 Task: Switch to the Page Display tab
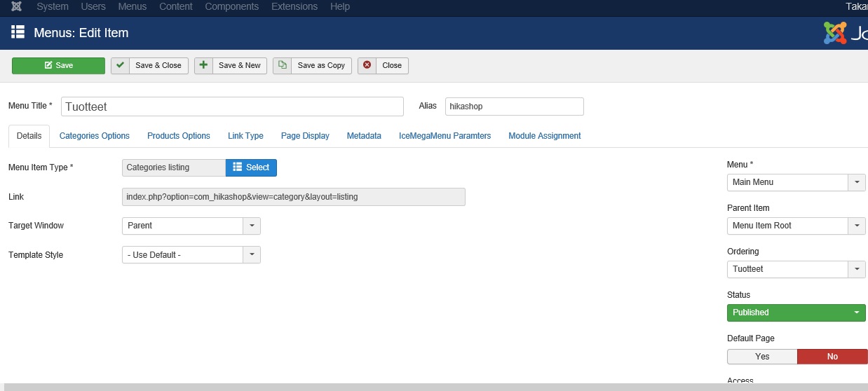tap(305, 136)
